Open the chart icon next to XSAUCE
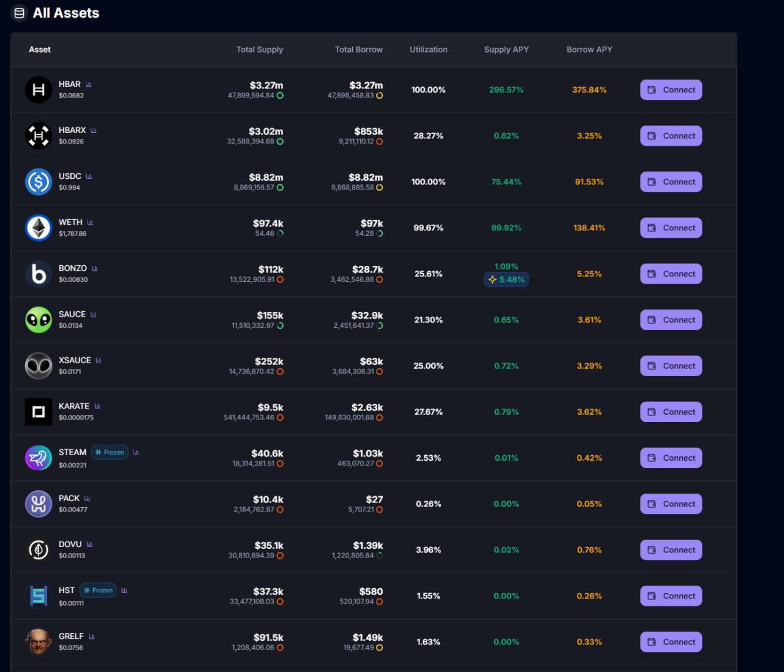This screenshot has height=672, width=784. tap(99, 360)
